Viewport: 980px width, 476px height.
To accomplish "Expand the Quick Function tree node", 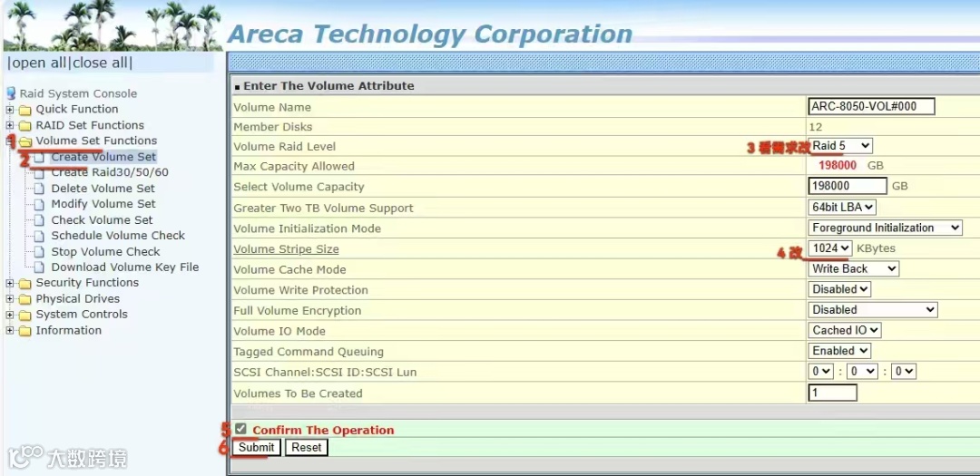I will 10,110.
